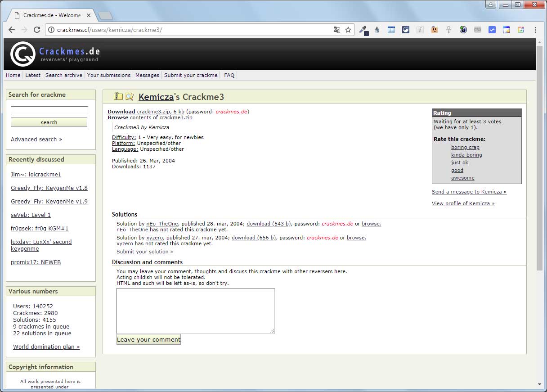Open the Chrome three-dot menu
The image size is (547, 392).
[x=535, y=30]
